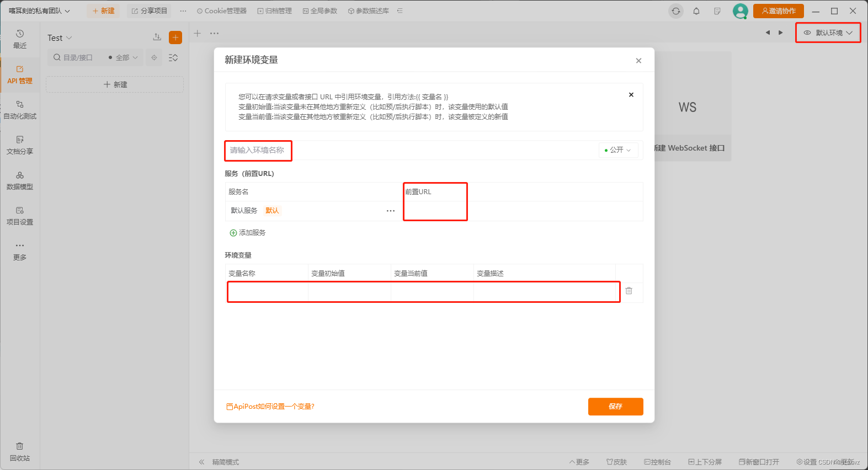Image resolution: width=868 pixels, height=470 pixels.
Task: Open 自动化测试 in the sidebar
Action: [x=20, y=110]
